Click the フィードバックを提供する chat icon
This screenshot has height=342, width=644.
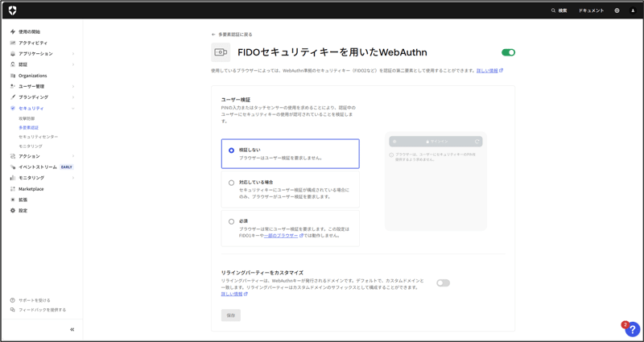point(12,310)
